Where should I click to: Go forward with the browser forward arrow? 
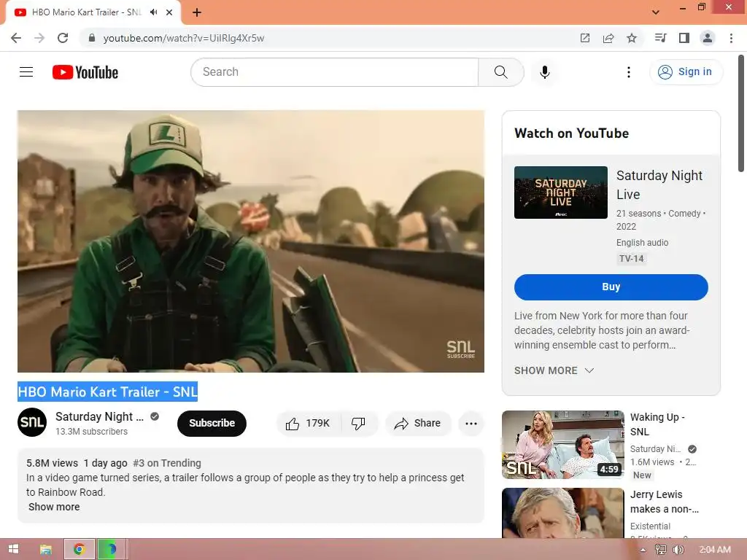pyautogui.click(x=39, y=38)
